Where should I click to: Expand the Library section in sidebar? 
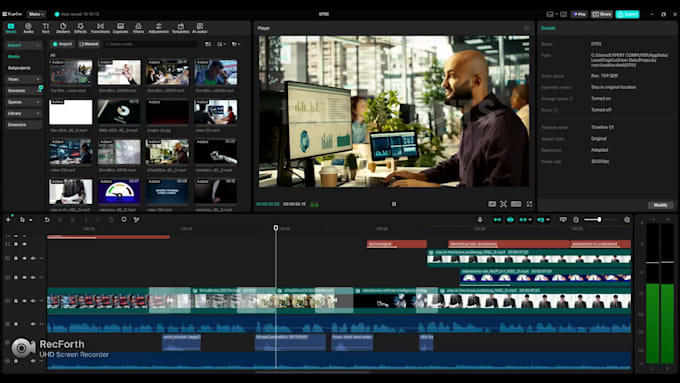(x=38, y=113)
